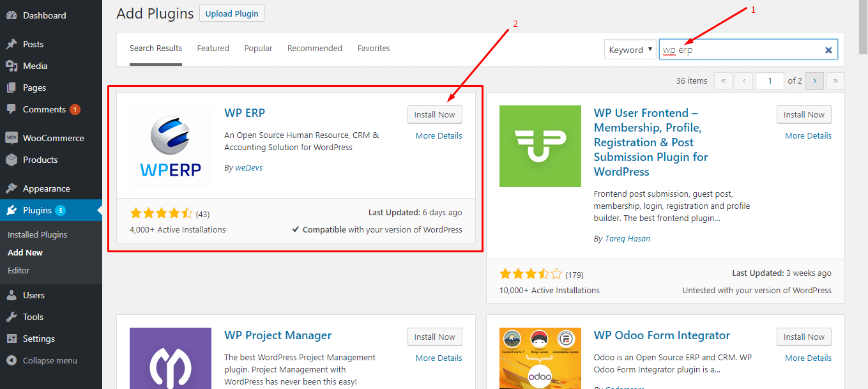Open More Details for WP ERP
The height and width of the screenshot is (389, 868).
(x=439, y=136)
